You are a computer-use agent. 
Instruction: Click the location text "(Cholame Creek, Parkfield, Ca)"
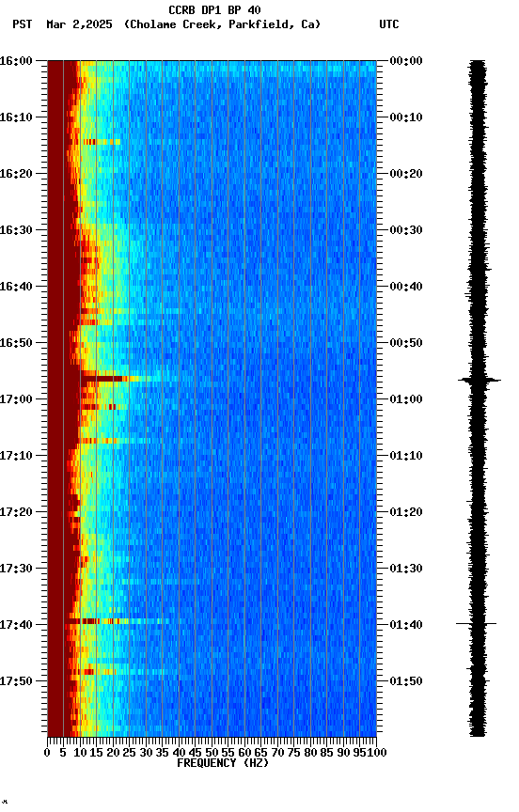[x=222, y=24]
